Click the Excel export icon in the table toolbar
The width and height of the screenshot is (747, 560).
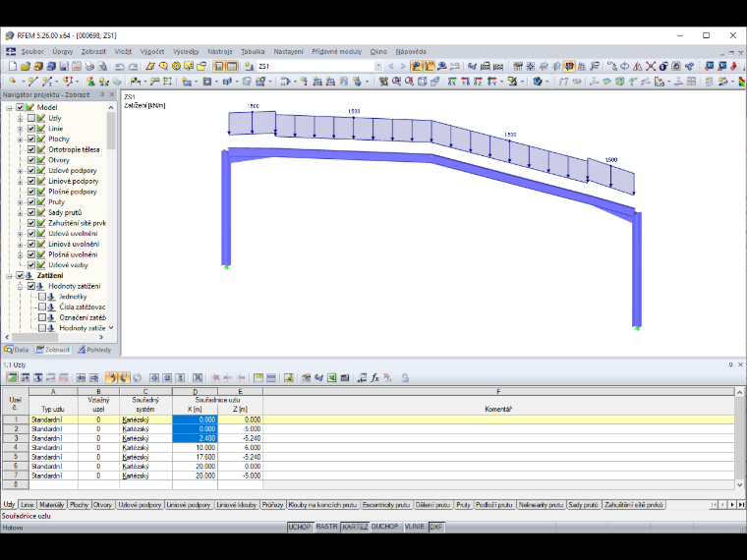tap(331, 378)
